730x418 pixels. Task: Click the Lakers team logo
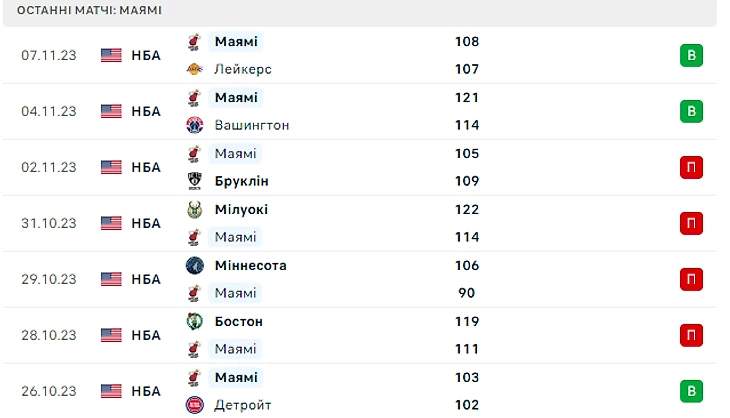pyautogui.click(x=194, y=70)
